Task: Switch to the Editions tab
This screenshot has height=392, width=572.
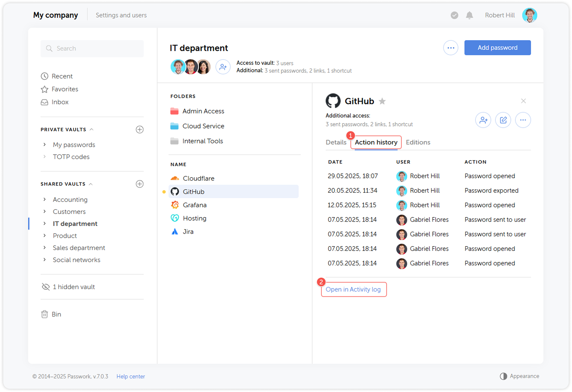Action: coord(418,142)
